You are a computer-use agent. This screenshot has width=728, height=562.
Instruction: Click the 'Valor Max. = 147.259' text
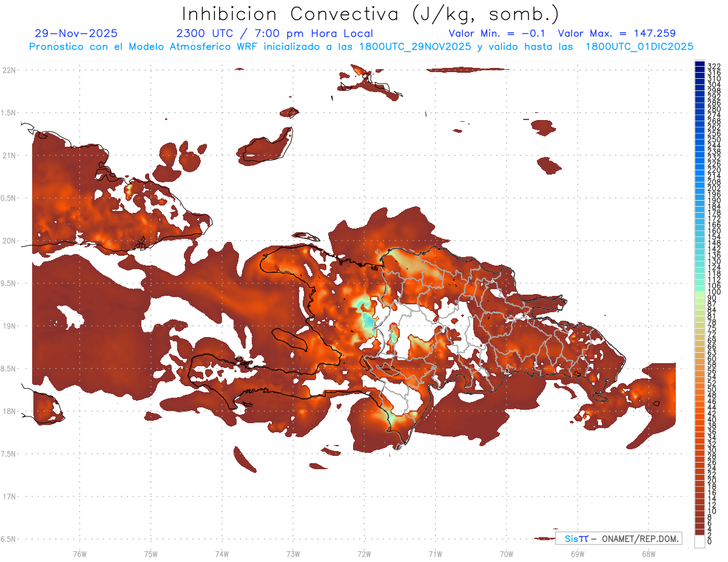616,33
